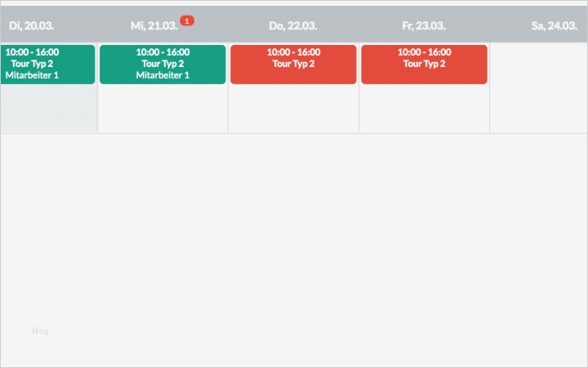Click the red notification badge on Wednesday
Viewport: 588px width, 368px height.
point(187,20)
